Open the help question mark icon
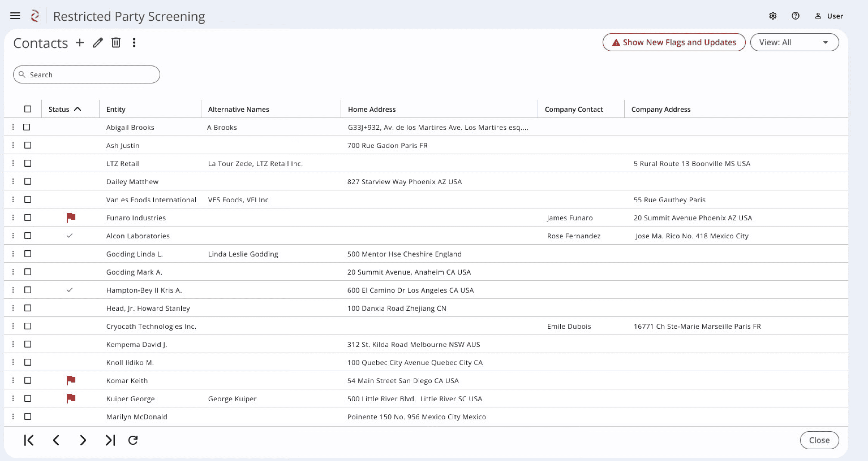Image resolution: width=868 pixels, height=461 pixels. pyautogui.click(x=795, y=16)
